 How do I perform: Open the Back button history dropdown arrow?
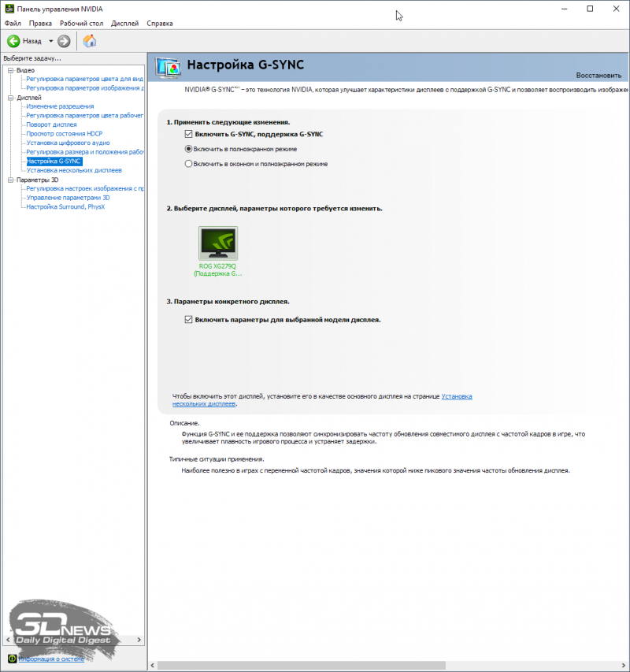tap(50, 41)
